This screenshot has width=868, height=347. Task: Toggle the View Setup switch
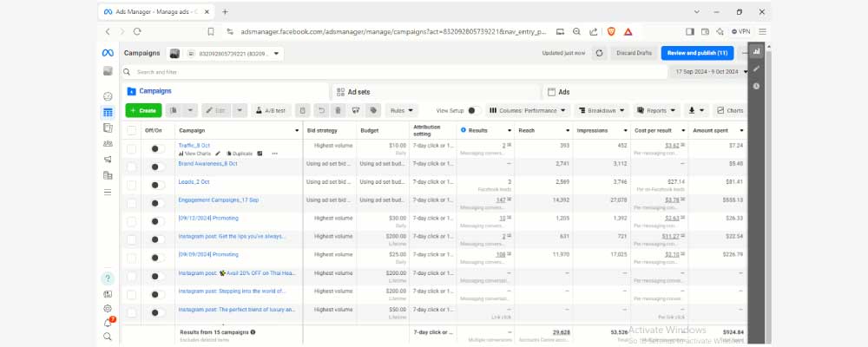pos(473,111)
